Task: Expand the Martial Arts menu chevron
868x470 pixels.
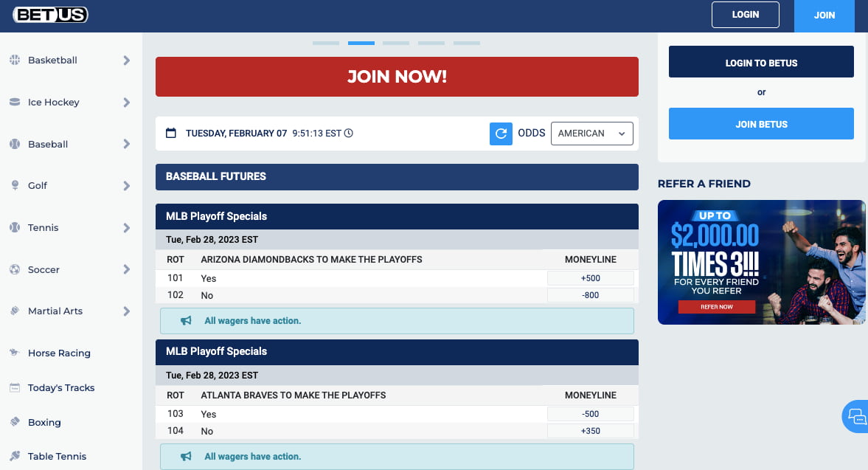Action: tap(127, 311)
